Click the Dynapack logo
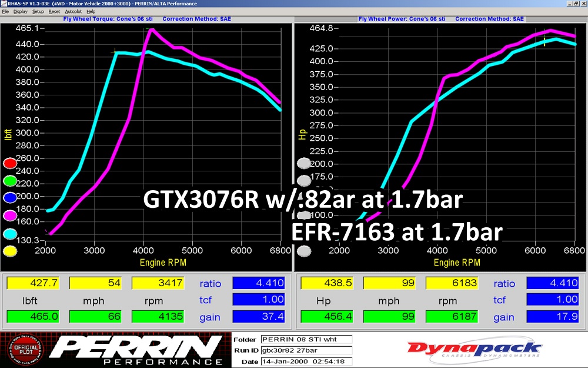This screenshot has width=588, height=368. (x=475, y=349)
